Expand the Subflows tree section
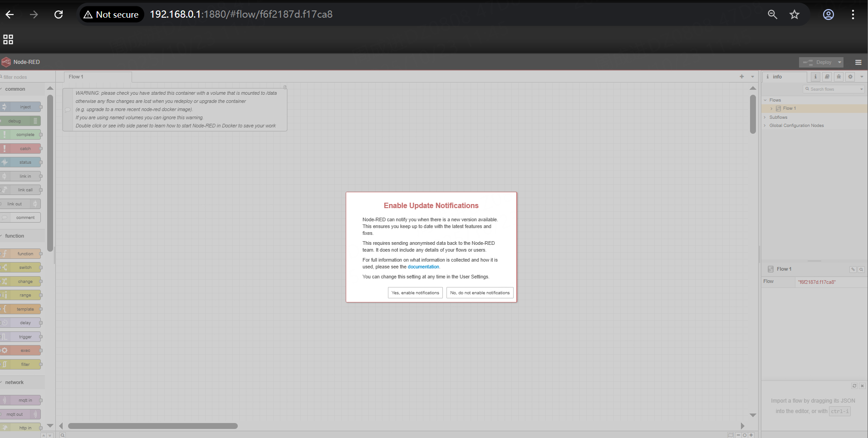This screenshot has height=438, width=868. (x=765, y=117)
